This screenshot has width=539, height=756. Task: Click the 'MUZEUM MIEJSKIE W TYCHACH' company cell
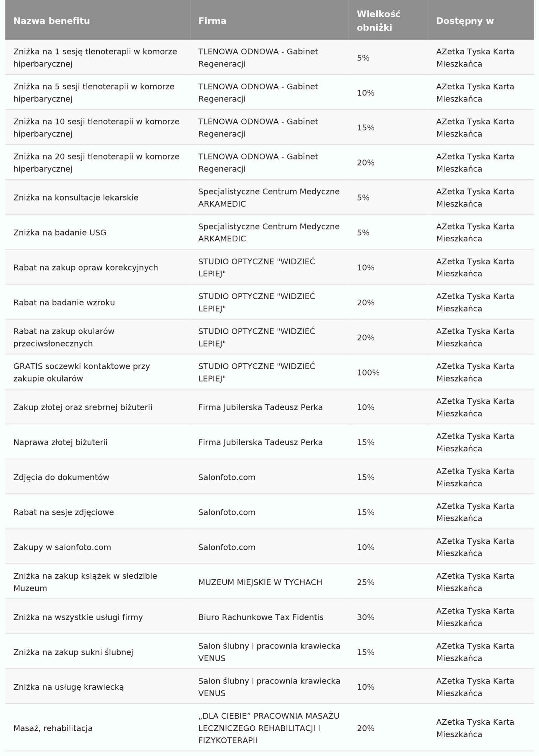[x=260, y=582]
